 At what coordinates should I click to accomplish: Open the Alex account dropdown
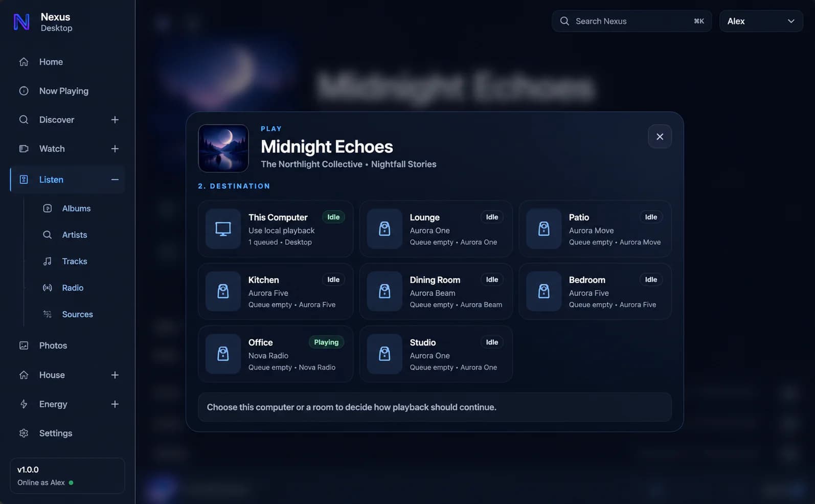[x=761, y=21]
